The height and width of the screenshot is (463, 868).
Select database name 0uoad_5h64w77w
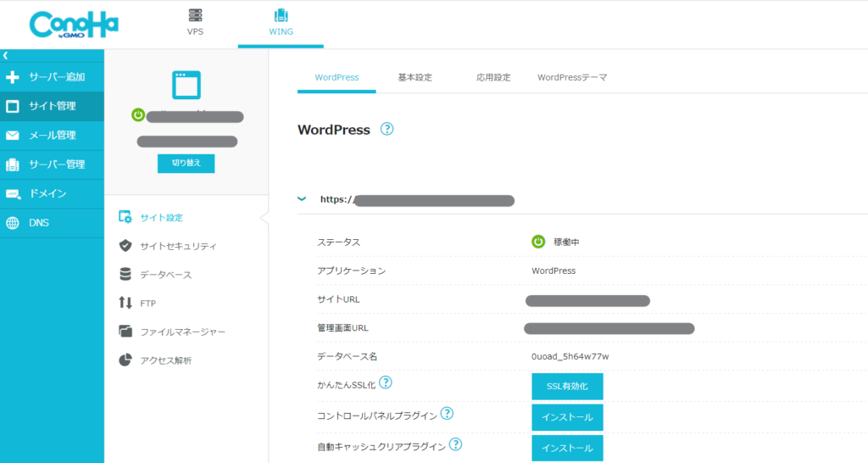click(x=570, y=357)
